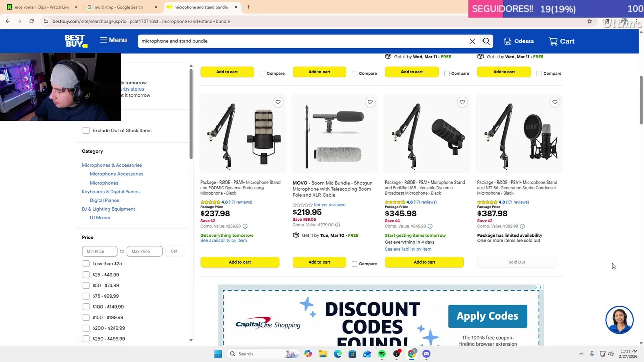Screen dimensions: 644x362
Task: Open the chat assistant avatar icon
Action: 619,320
